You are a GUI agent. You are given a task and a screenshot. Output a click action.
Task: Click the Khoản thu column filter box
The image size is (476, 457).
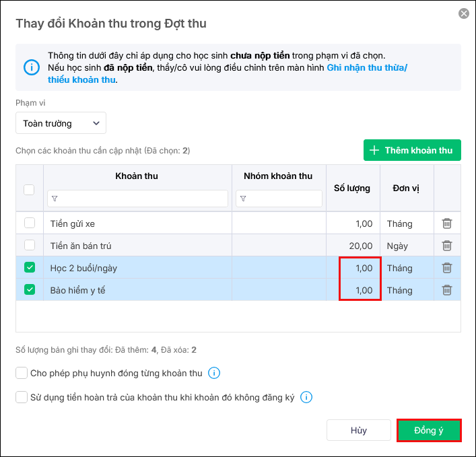tap(138, 199)
